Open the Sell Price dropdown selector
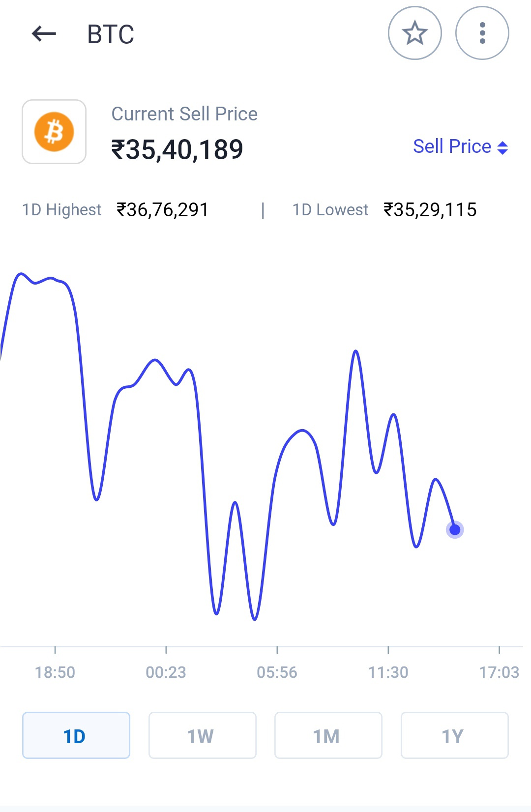 click(460, 146)
